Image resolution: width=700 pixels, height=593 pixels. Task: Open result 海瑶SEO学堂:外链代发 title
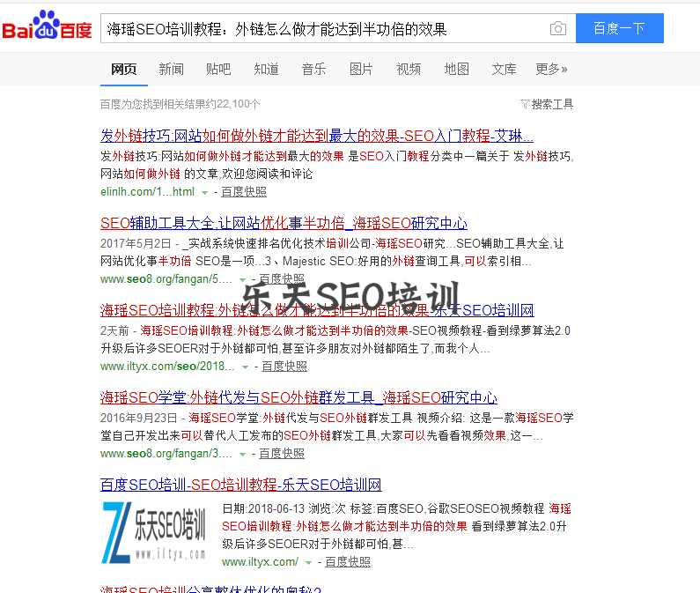(298, 397)
